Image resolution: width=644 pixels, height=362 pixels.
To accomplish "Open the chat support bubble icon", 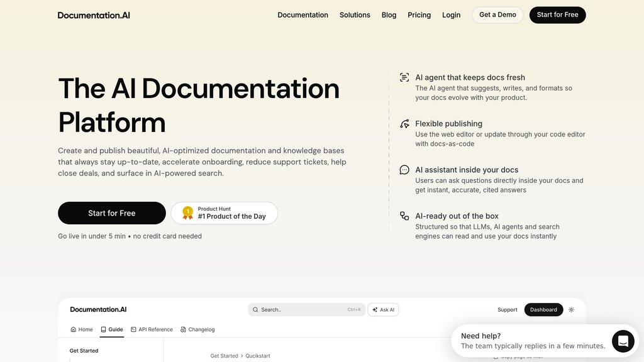I will pos(623,341).
